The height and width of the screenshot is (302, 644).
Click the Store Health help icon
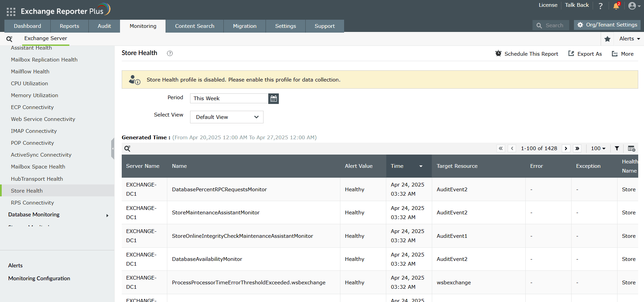170,53
